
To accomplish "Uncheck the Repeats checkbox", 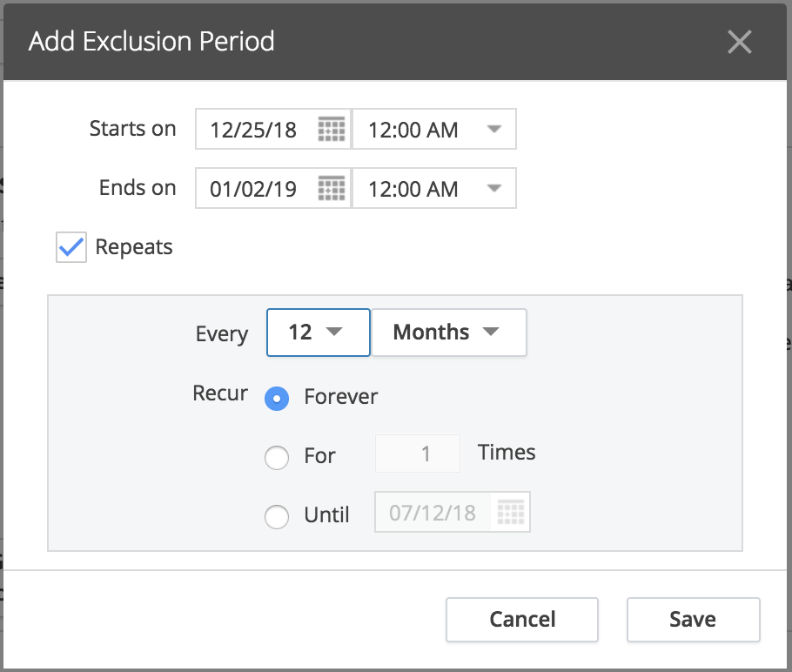I will pyautogui.click(x=71, y=247).
